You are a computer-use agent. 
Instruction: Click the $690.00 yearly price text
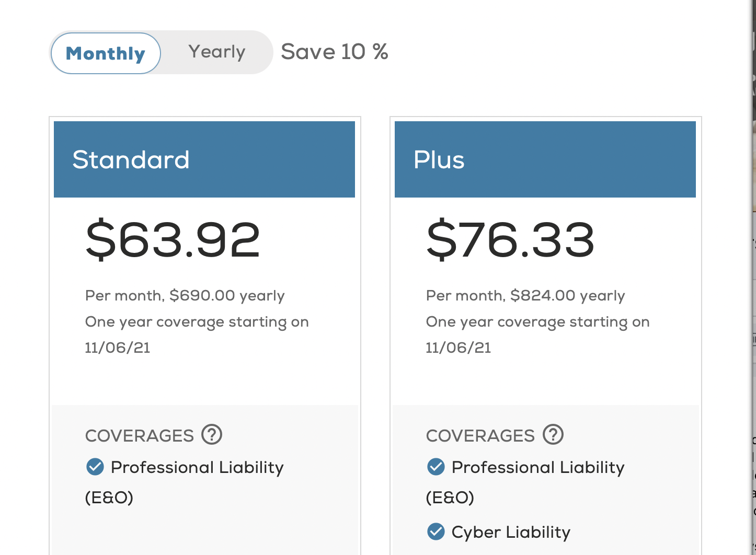tap(227, 296)
